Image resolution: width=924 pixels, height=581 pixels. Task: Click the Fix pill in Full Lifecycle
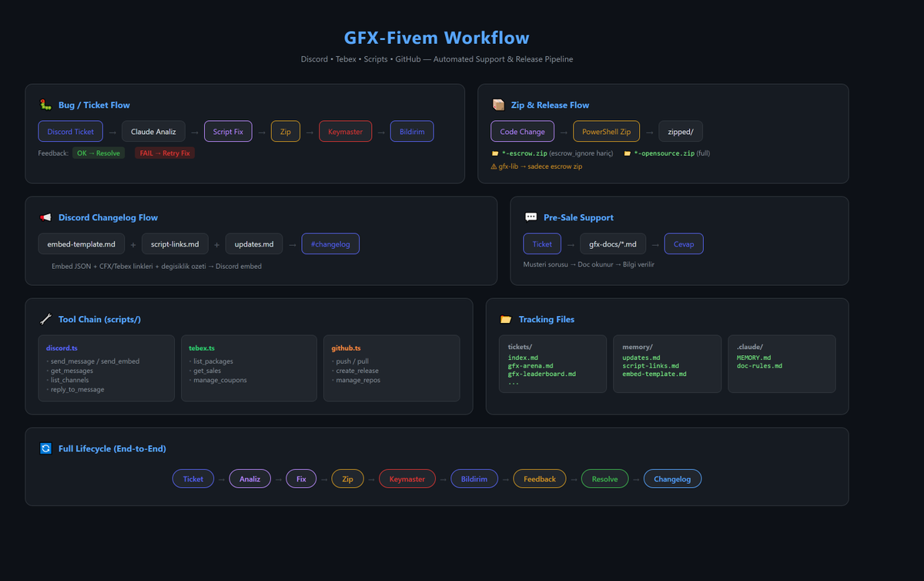click(x=301, y=479)
